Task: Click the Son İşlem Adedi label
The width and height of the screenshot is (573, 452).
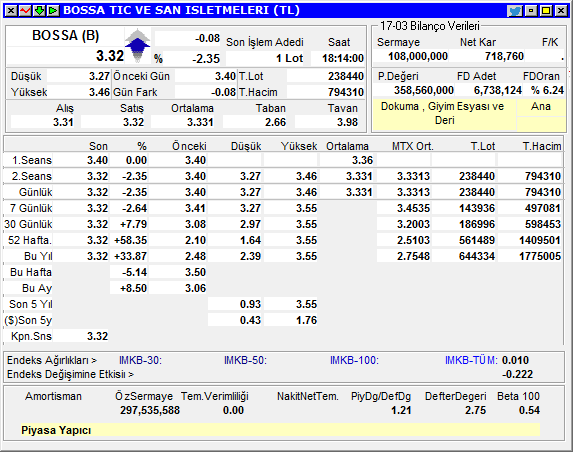Action: (265, 42)
